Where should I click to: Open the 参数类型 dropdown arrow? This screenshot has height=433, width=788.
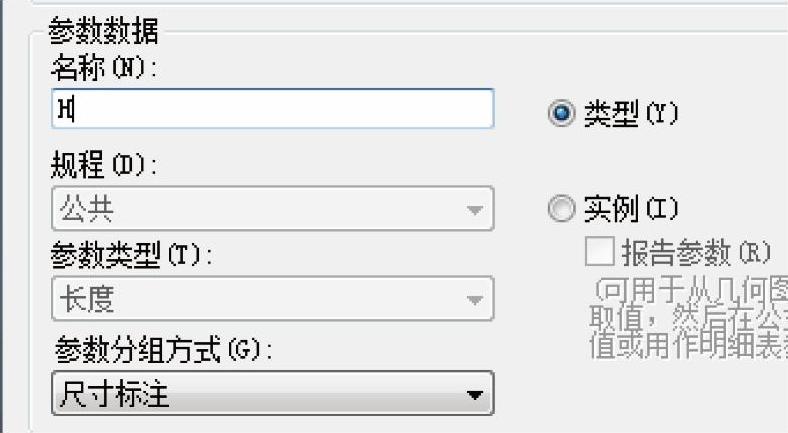pos(474,299)
